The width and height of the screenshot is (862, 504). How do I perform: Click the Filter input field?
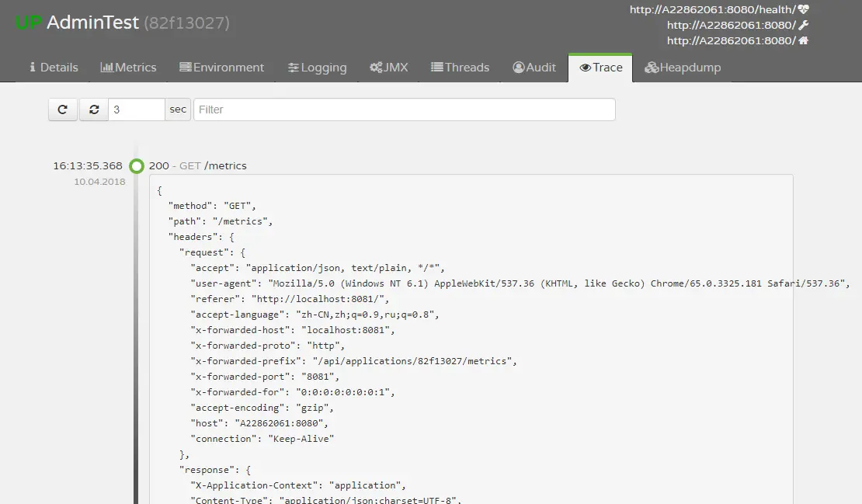click(404, 109)
